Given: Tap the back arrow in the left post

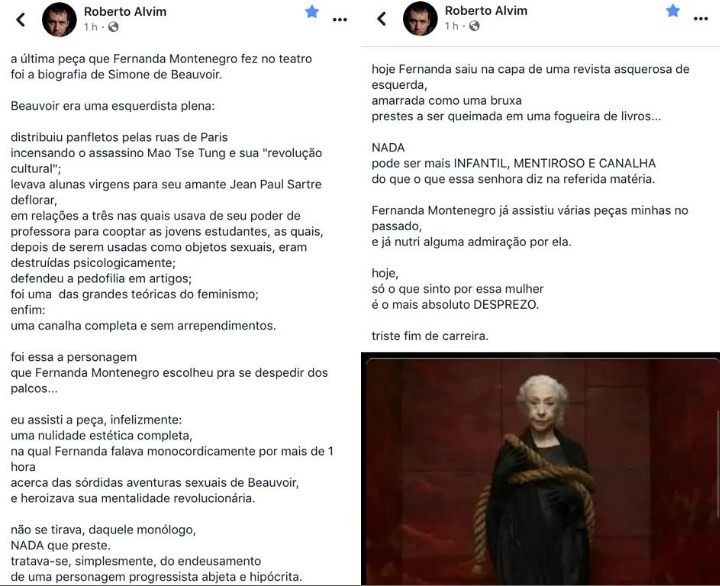Looking at the screenshot, I should coord(21,19).
